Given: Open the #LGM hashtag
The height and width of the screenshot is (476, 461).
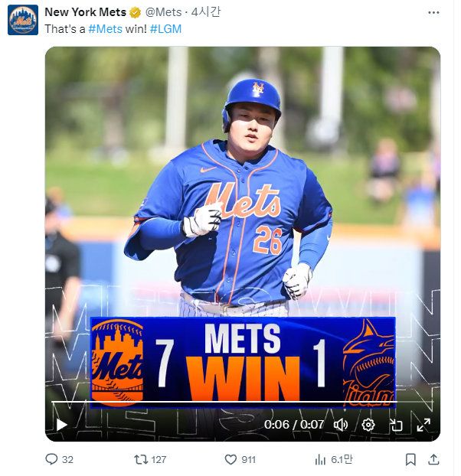Looking at the screenshot, I should pyautogui.click(x=165, y=28).
